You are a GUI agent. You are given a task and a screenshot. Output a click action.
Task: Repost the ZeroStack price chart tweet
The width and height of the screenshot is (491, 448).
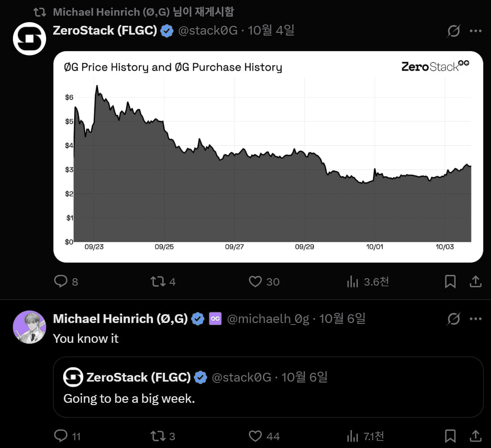[158, 281]
